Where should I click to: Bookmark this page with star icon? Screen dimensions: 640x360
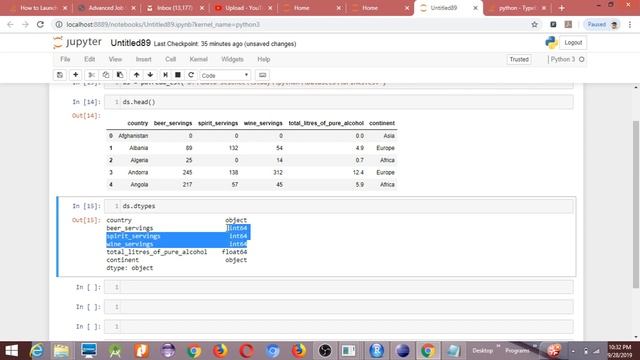(535, 24)
